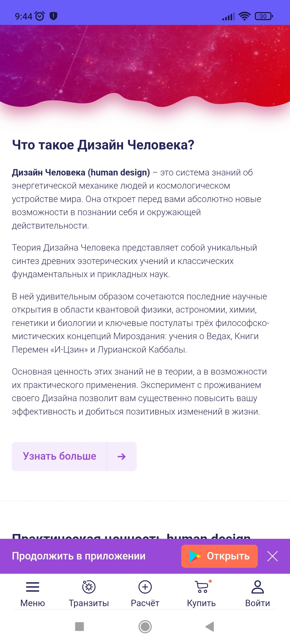Tap the Войти profile icon
This screenshot has width=290, height=644.
pos(258,587)
